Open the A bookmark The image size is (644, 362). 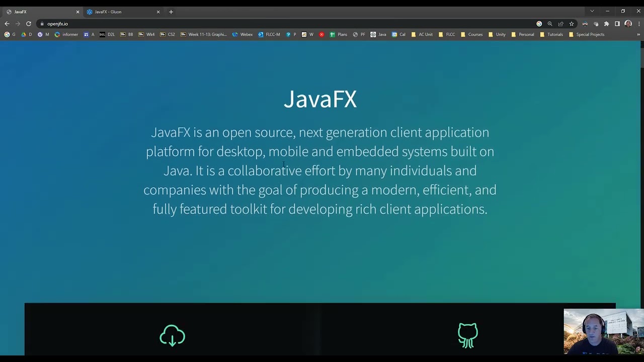tap(89, 35)
